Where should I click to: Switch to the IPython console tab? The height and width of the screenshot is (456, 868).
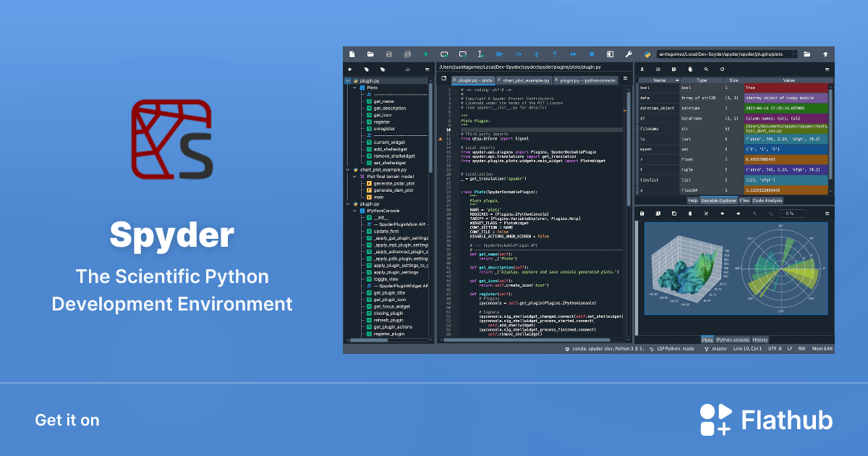pyautogui.click(x=732, y=339)
